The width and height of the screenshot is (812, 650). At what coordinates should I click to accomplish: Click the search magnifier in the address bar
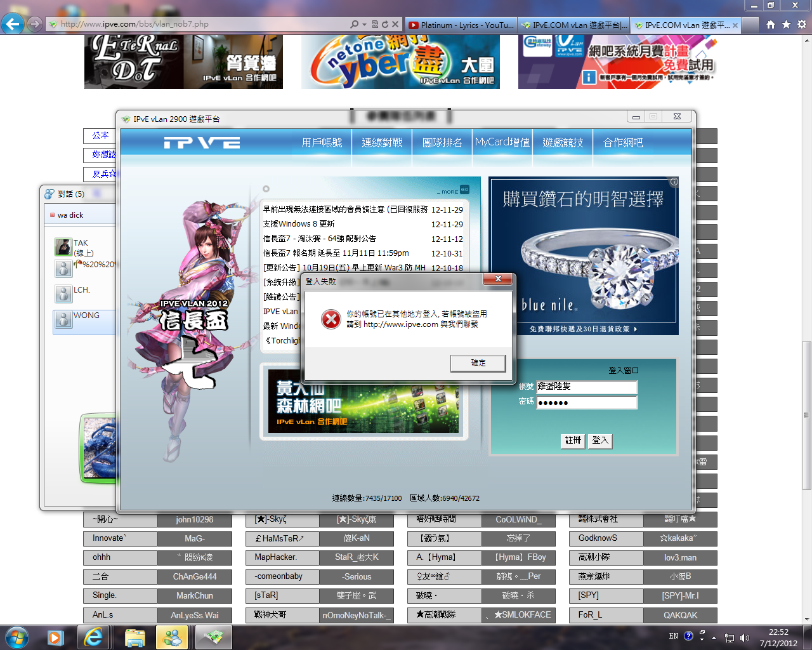[355, 24]
